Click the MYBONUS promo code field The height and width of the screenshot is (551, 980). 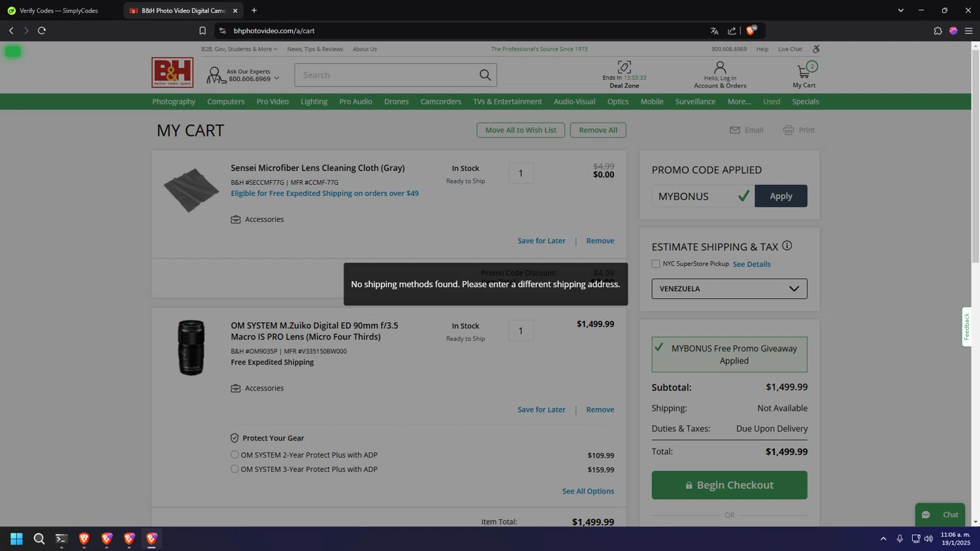[703, 196]
